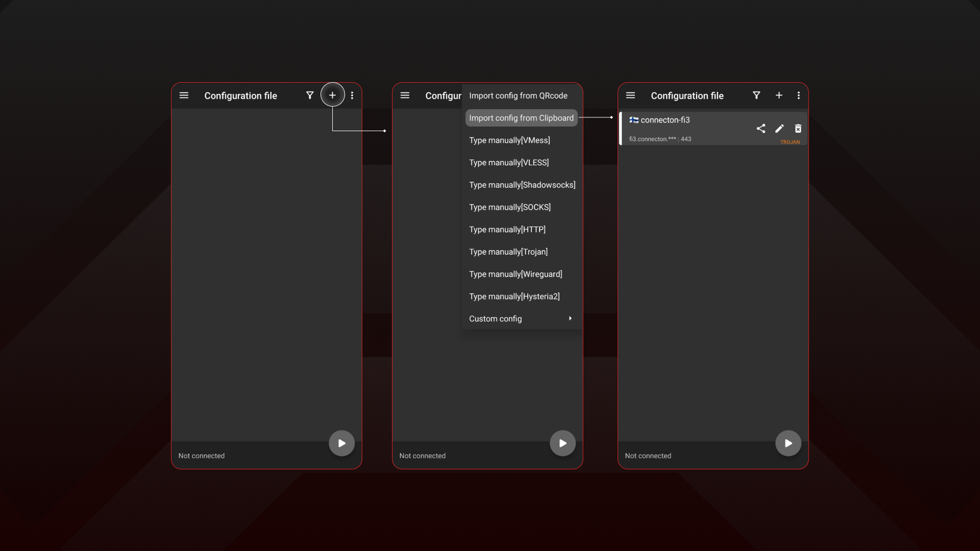Select Type manually[VMess] option
Viewport: 980px width, 551px height.
coord(509,140)
